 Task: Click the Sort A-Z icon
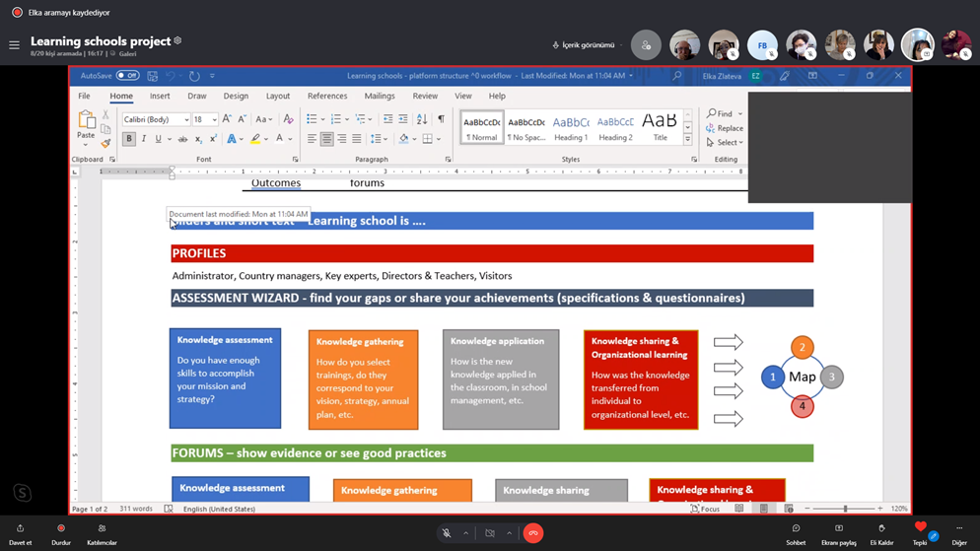[x=422, y=119]
